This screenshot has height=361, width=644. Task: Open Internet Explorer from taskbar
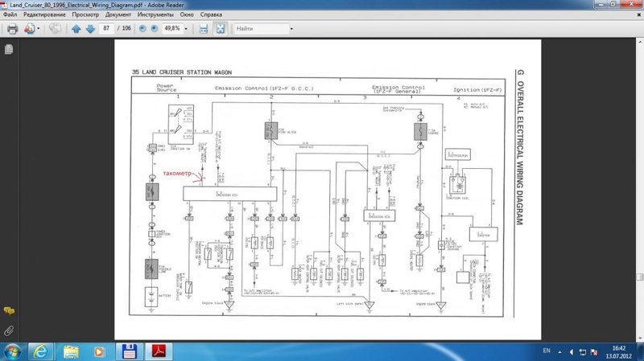40,351
